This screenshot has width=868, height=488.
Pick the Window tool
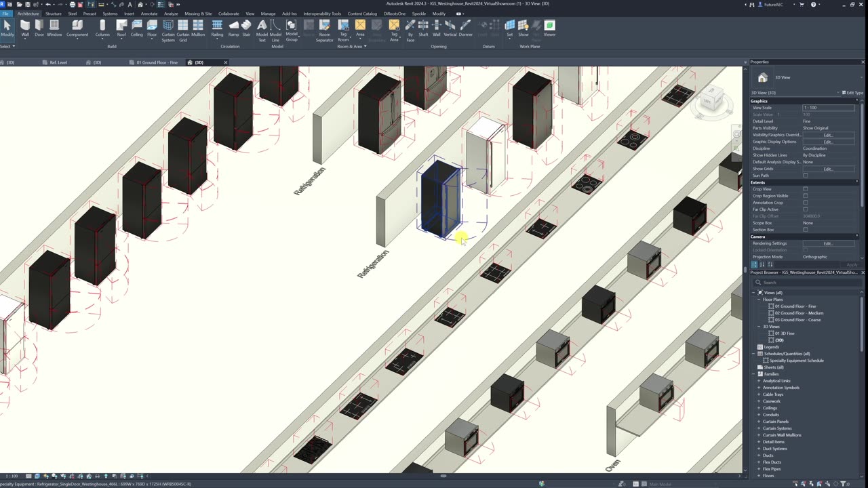54,28
